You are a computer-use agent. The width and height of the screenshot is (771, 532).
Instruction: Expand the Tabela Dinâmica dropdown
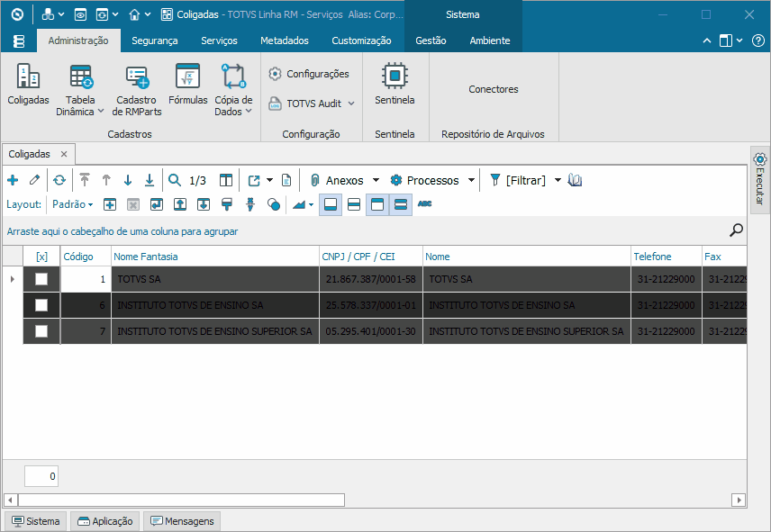(100, 111)
